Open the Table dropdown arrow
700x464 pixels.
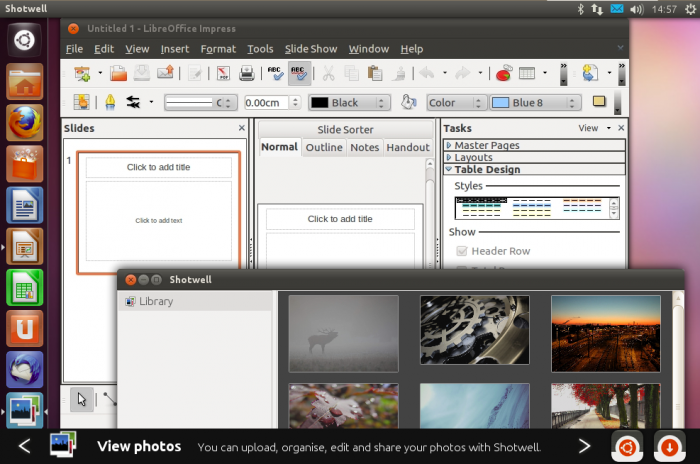[545, 73]
